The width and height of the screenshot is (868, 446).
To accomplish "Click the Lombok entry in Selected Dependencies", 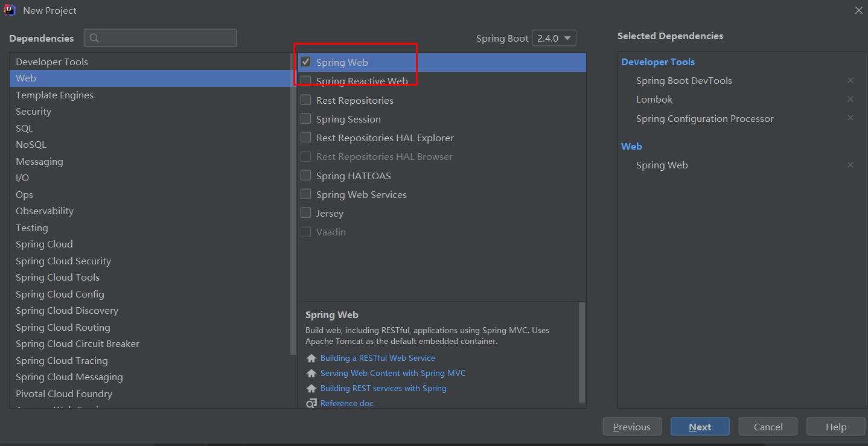I will click(x=654, y=99).
